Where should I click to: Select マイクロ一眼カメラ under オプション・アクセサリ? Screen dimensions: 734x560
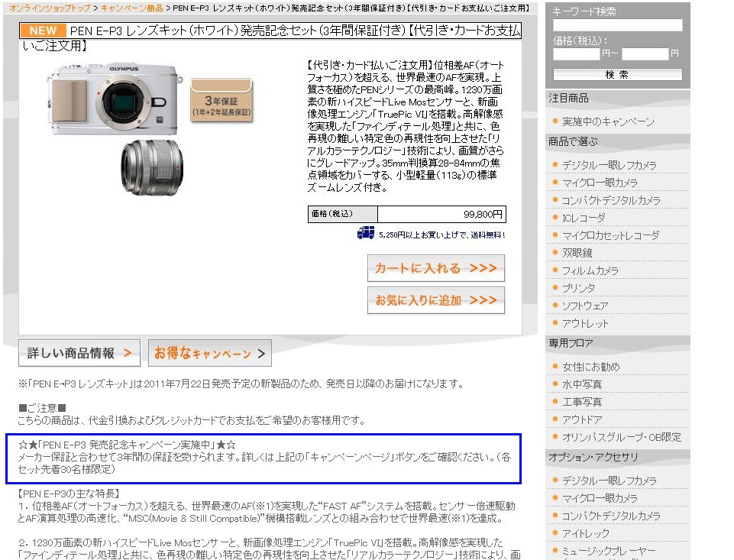pos(600,498)
